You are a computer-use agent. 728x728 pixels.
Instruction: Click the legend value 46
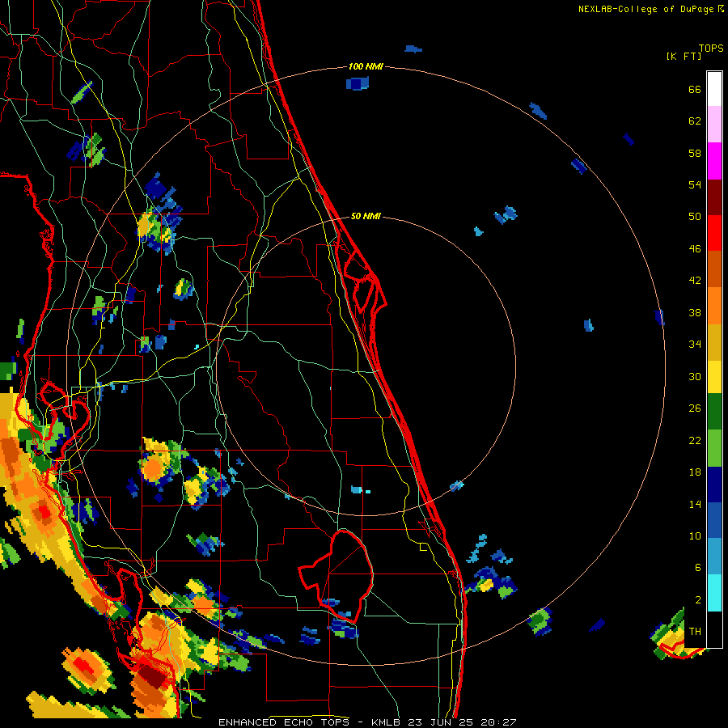pyautogui.click(x=695, y=248)
